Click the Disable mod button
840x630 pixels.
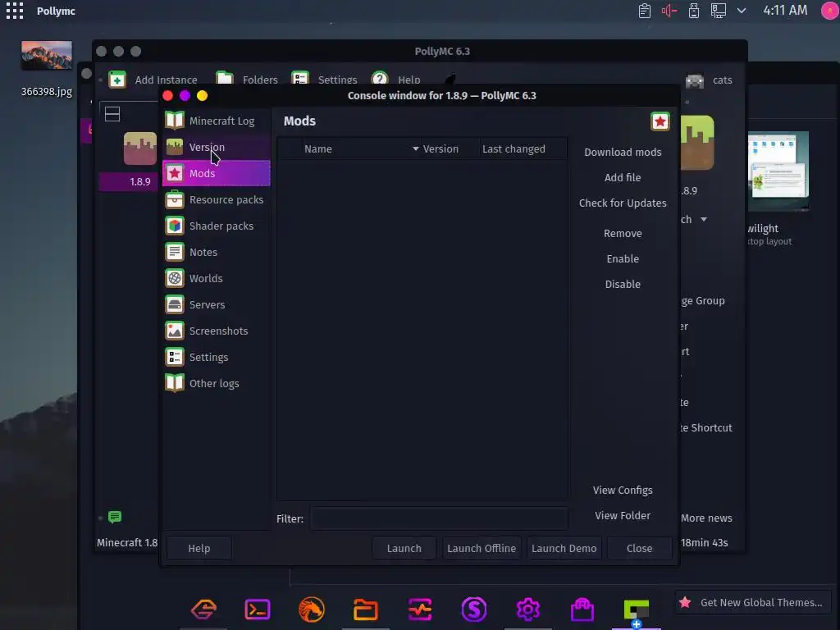click(x=623, y=285)
